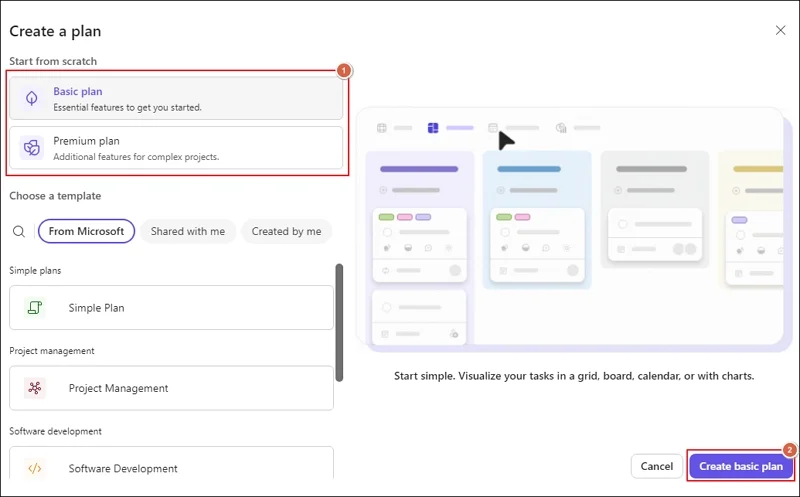The height and width of the screenshot is (497, 800).
Task: Click the Premium plan icon
Action: [x=32, y=147]
